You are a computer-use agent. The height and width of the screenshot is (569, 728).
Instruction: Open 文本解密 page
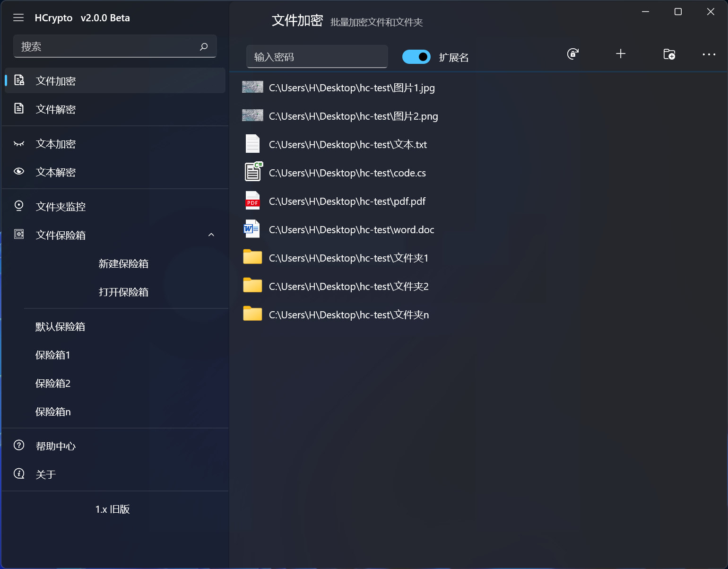pyautogui.click(x=115, y=172)
